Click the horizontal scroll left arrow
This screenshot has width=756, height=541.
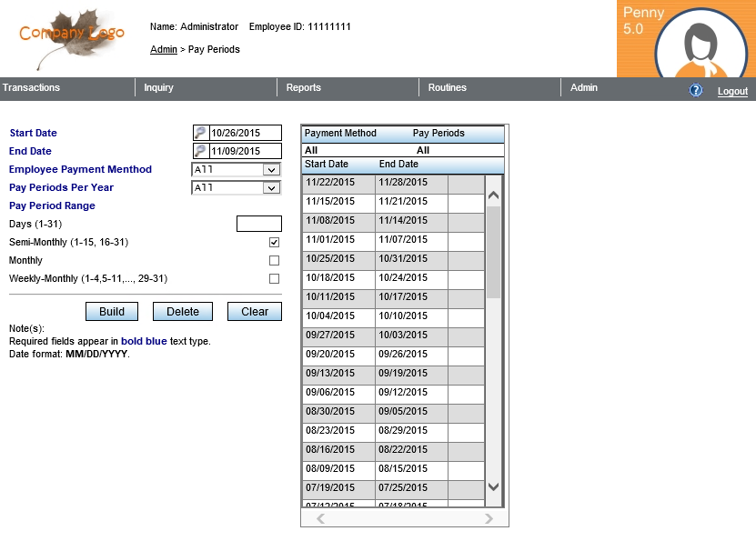tap(320, 518)
